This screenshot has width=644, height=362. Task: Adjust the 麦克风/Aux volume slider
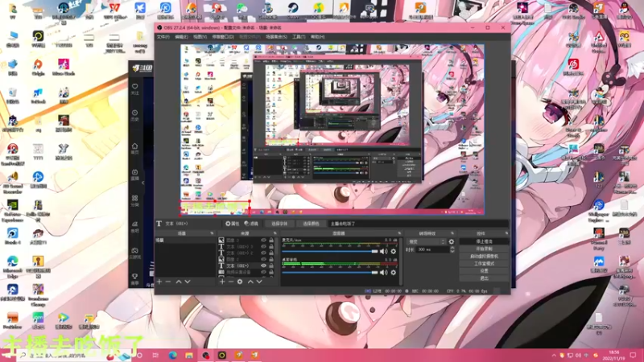click(330, 251)
